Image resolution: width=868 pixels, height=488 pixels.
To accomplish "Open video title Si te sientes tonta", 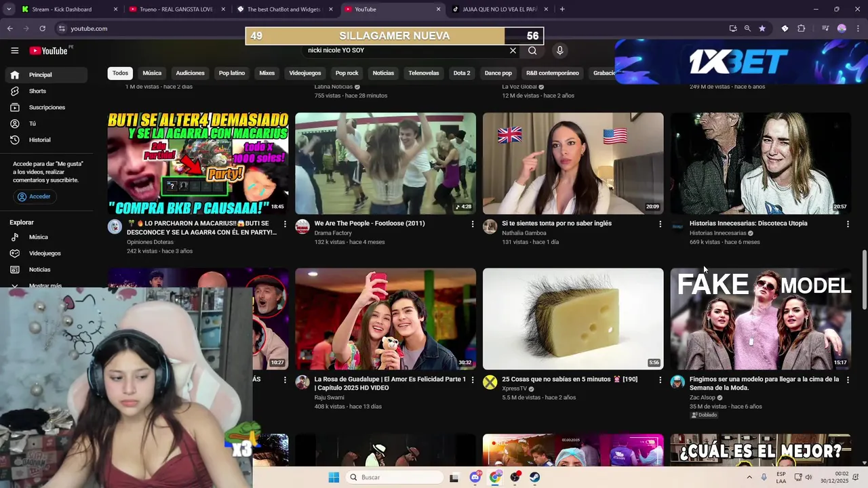I will 557,223.
